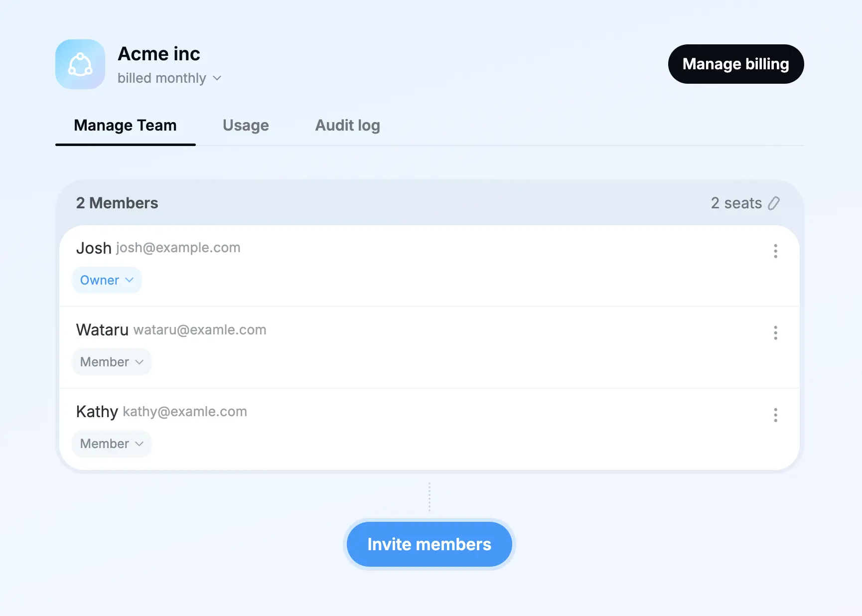
Task: Click the josh@example.com email address
Action: coord(178,248)
